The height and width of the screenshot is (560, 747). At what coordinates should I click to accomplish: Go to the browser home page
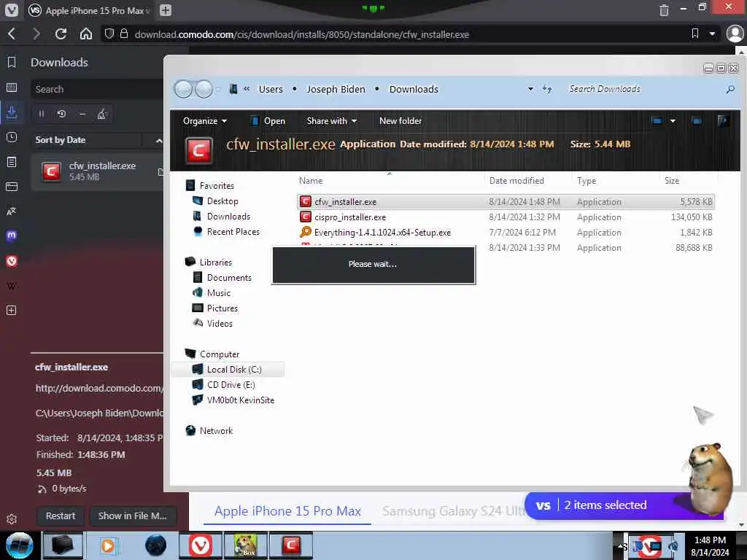[86, 34]
